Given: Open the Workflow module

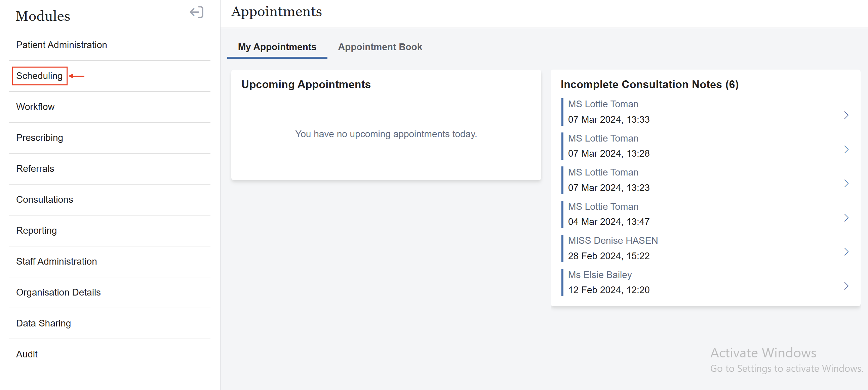Looking at the screenshot, I should [35, 107].
